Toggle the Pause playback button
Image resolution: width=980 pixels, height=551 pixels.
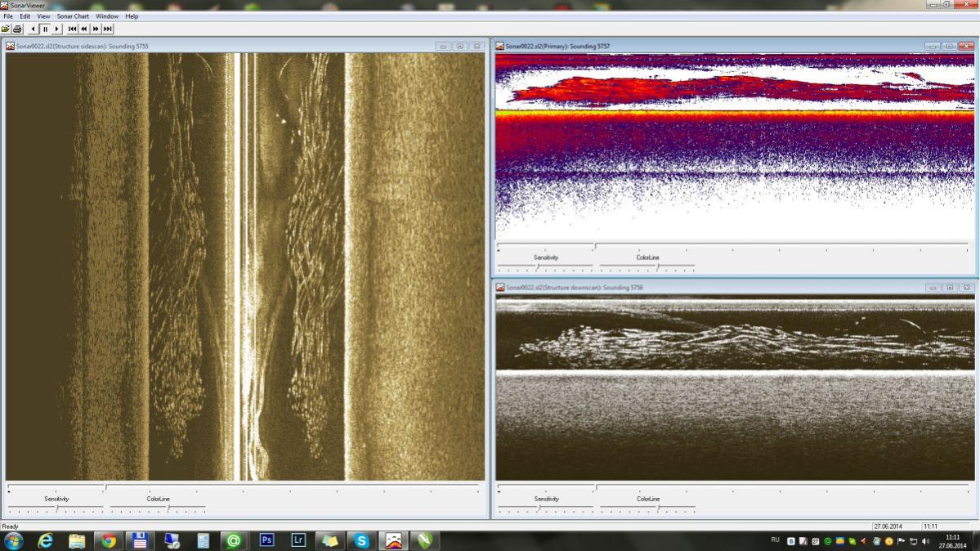(x=46, y=29)
